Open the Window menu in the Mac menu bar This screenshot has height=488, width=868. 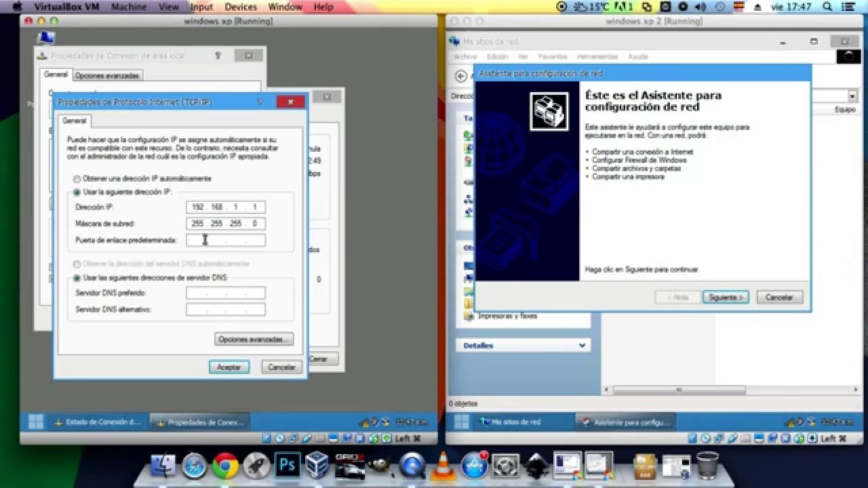(285, 7)
